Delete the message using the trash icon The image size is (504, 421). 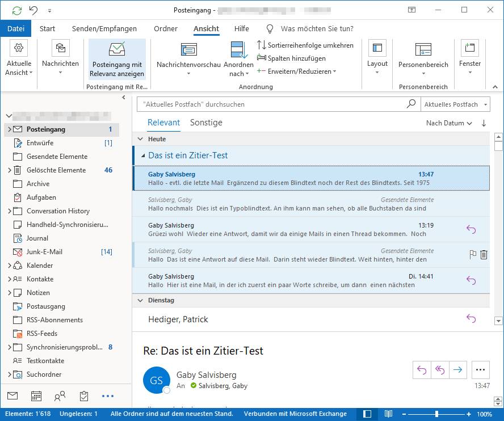click(484, 255)
